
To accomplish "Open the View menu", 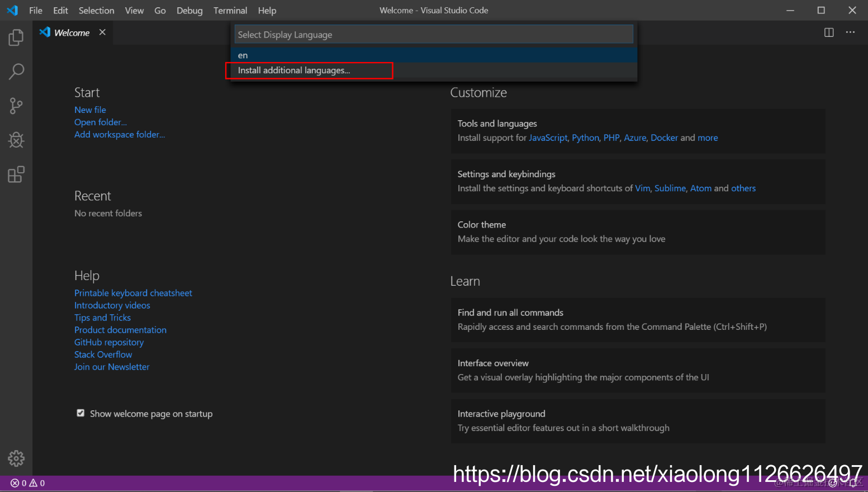I will [134, 10].
